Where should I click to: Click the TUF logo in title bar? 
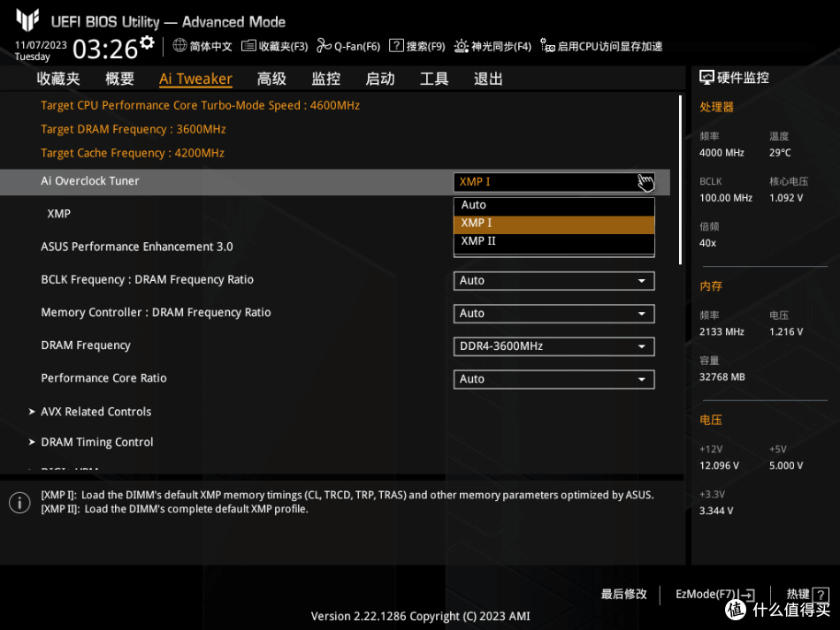coord(27,20)
